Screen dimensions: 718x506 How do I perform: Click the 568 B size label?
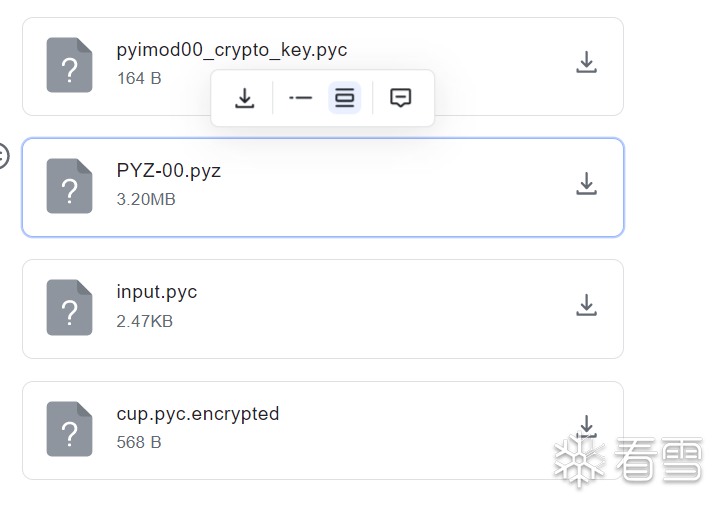[x=139, y=442]
